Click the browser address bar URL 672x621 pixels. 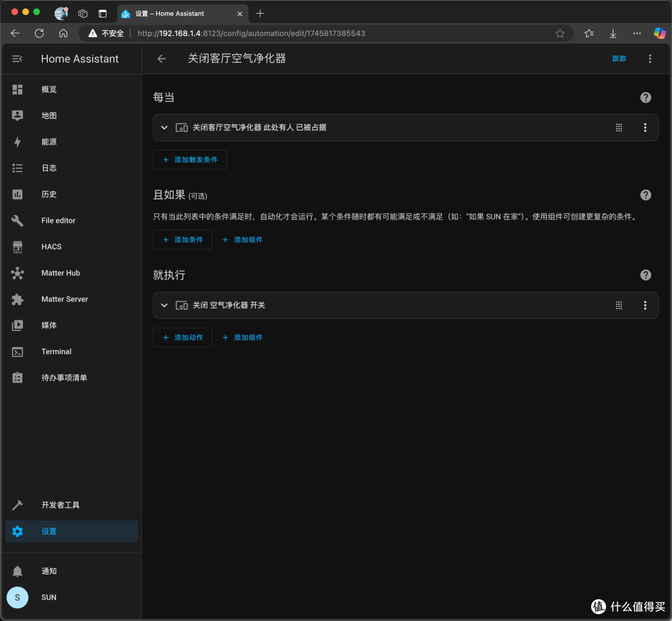point(251,34)
